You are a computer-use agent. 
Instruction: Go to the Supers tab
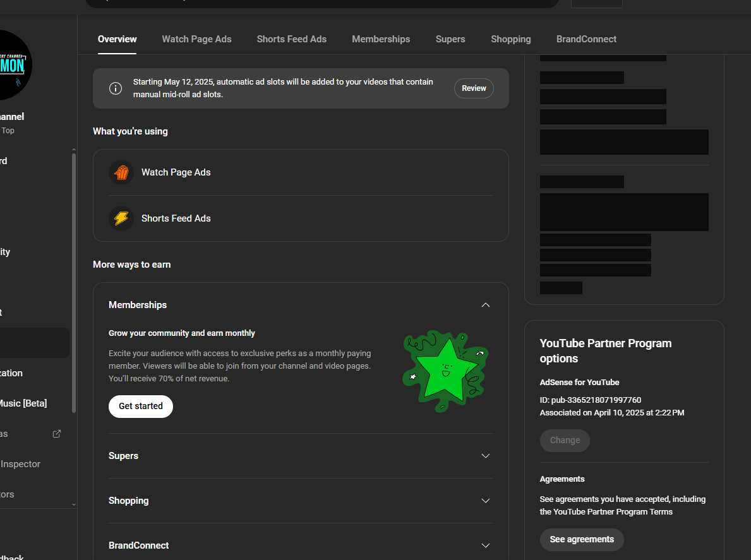pos(450,39)
